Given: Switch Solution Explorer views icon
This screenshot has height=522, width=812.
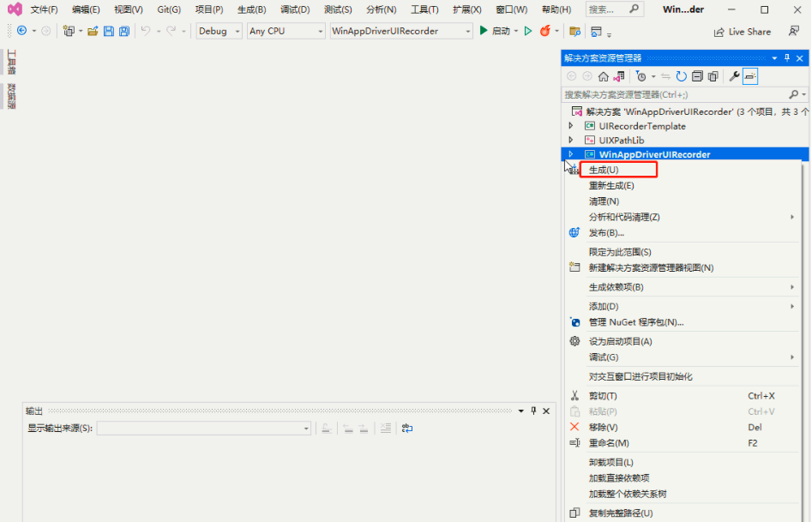Looking at the screenshot, I should [x=619, y=76].
